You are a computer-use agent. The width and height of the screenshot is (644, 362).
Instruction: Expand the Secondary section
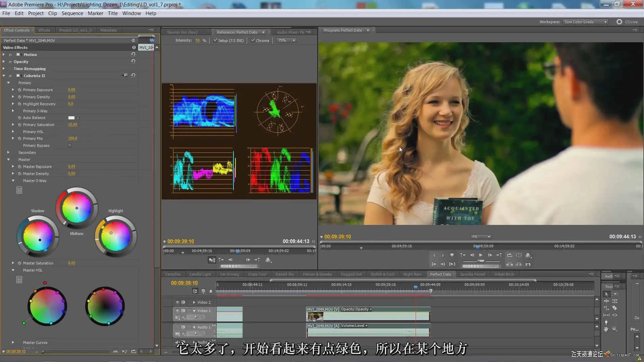point(8,153)
